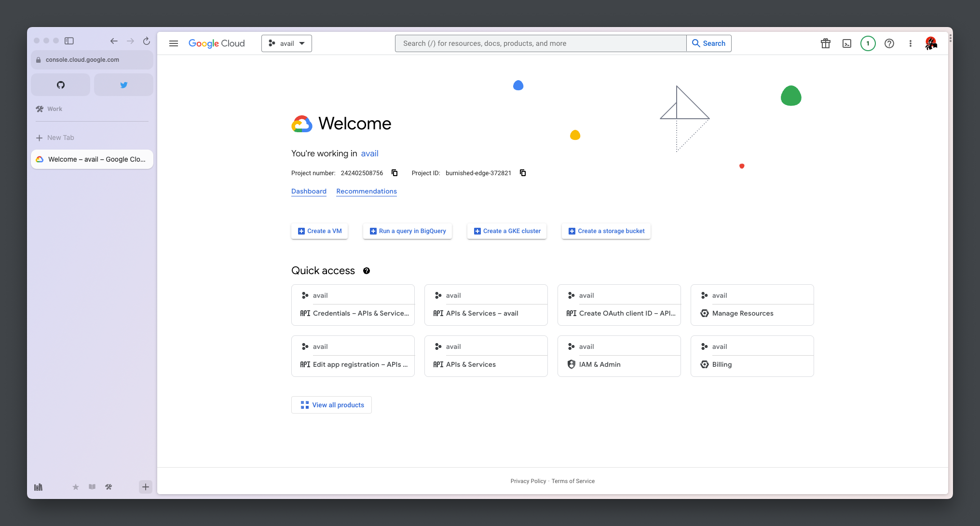This screenshot has height=526, width=980.
Task: Go forward with the browser forward arrow
Action: coord(130,41)
